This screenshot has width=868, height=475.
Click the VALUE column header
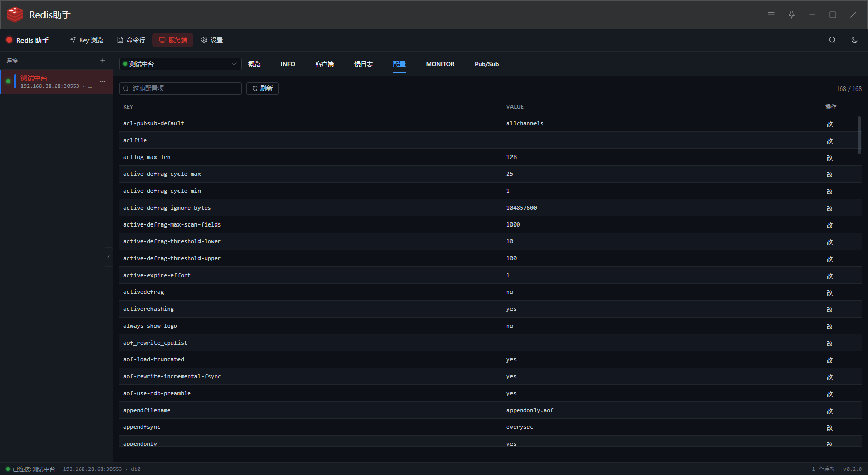click(515, 107)
